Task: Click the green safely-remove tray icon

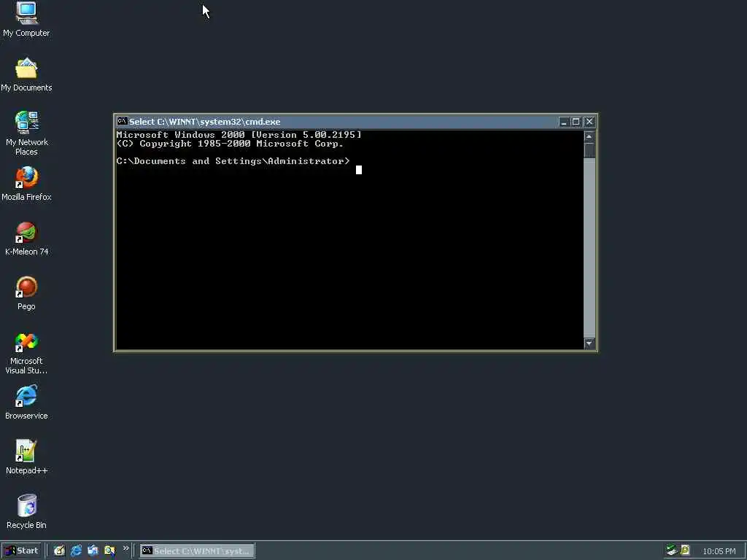Action: pyautogui.click(x=672, y=550)
